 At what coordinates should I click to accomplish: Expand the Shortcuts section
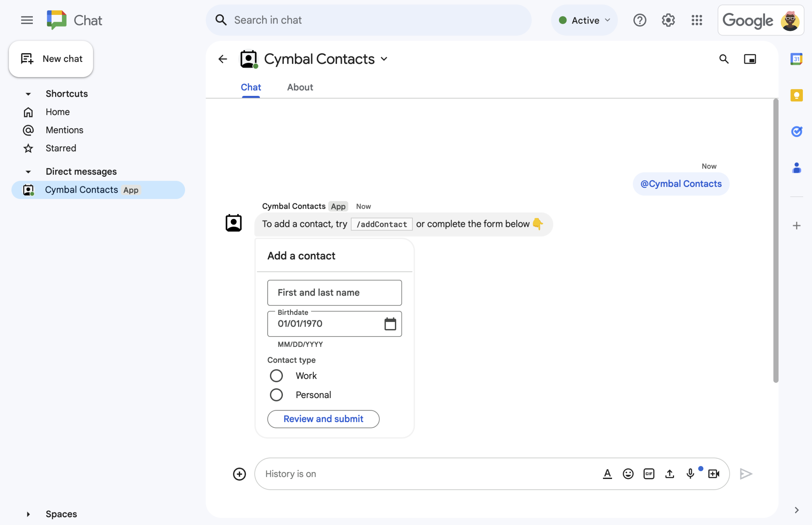click(x=28, y=93)
